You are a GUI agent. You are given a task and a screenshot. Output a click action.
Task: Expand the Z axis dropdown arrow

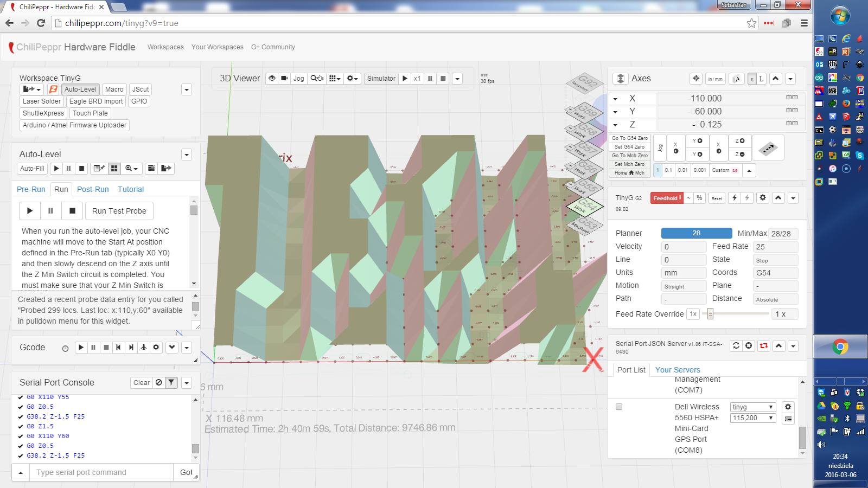pyautogui.click(x=615, y=125)
